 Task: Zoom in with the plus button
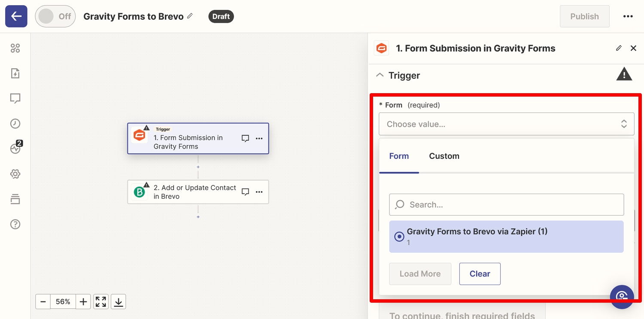[83, 302]
